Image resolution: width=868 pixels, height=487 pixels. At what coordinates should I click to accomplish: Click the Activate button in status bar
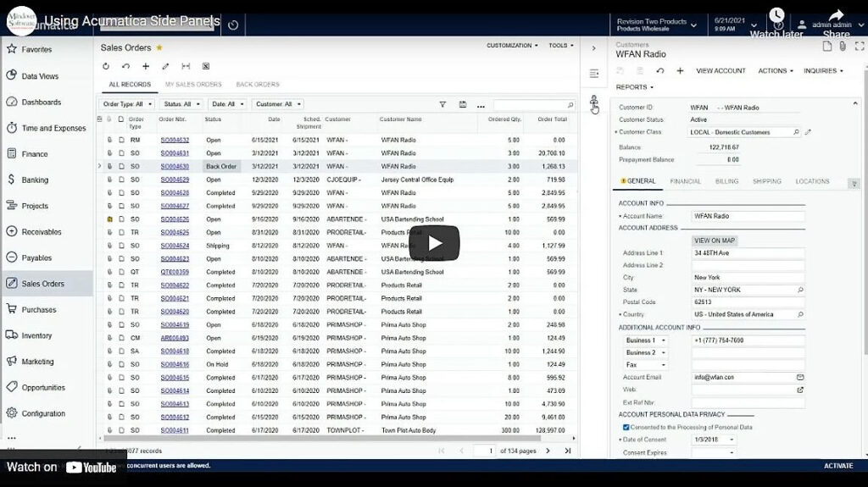pyautogui.click(x=838, y=466)
